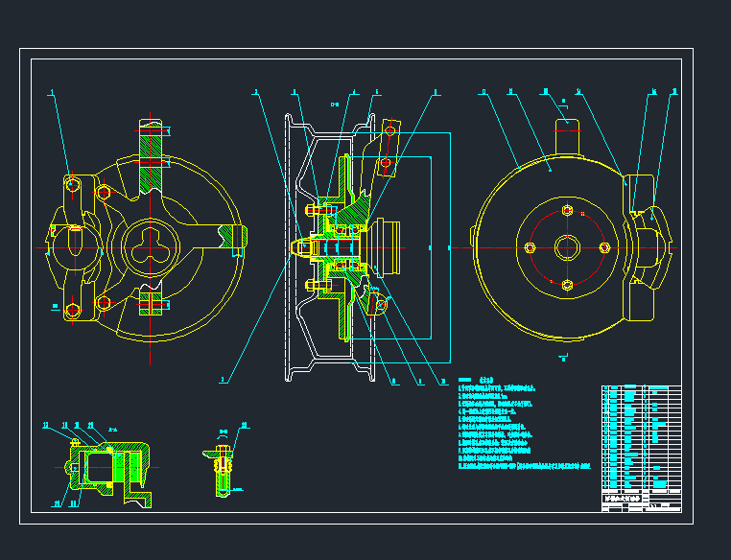Click the top wheel bolt on right disc view
The width and height of the screenshot is (731, 560).
pyautogui.click(x=567, y=210)
